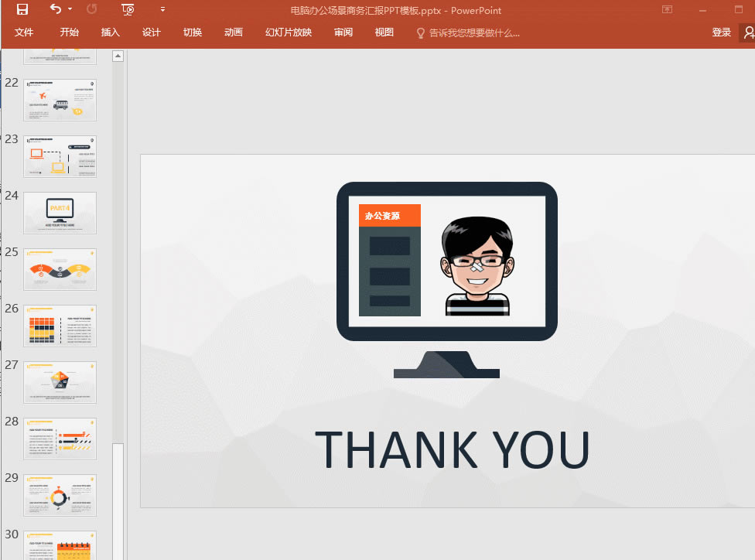Start slideshow from beginning via toolbar icon
This screenshot has width=755, height=560.
coord(127,10)
